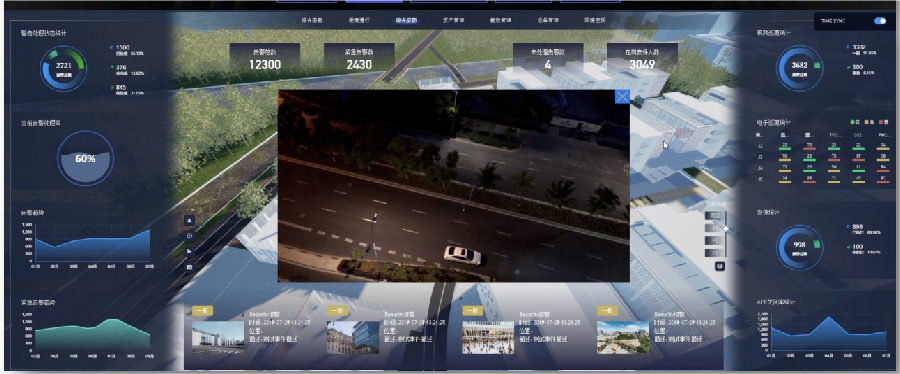Open the 设备管理 navigation tab
This screenshot has width=900, height=374.
click(548, 20)
